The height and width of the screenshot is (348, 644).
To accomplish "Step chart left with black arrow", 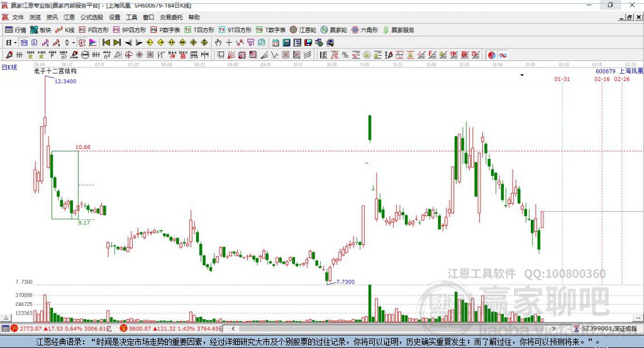I will point(128,43).
